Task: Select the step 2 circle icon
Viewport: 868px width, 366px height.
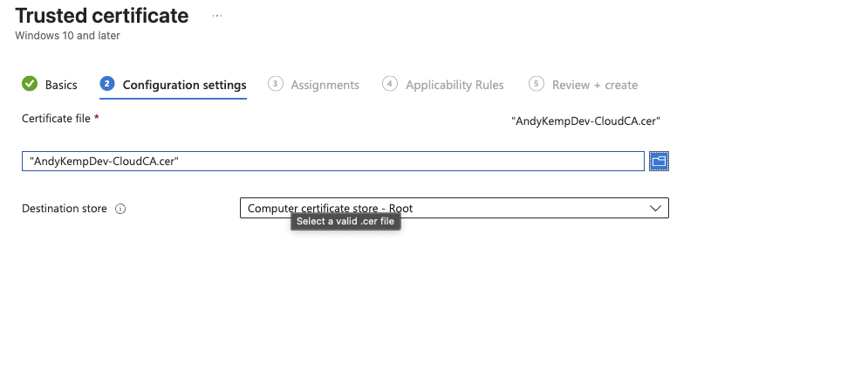Action: [106, 84]
